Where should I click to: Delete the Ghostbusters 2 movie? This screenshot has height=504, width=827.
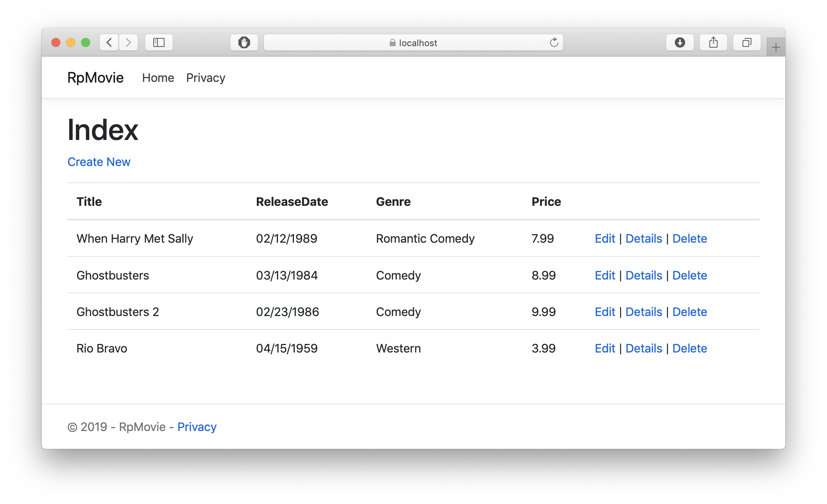click(x=689, y=312)
